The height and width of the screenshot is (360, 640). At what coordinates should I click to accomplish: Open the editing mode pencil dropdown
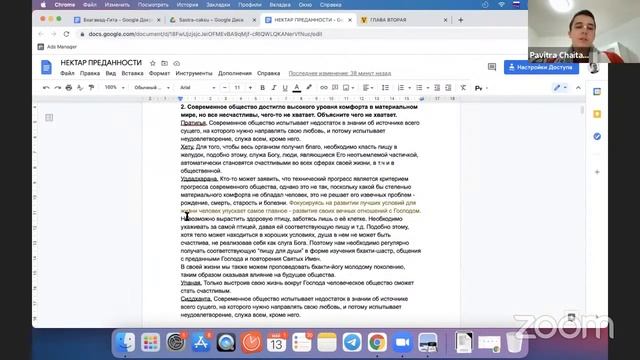pos(560,88)
